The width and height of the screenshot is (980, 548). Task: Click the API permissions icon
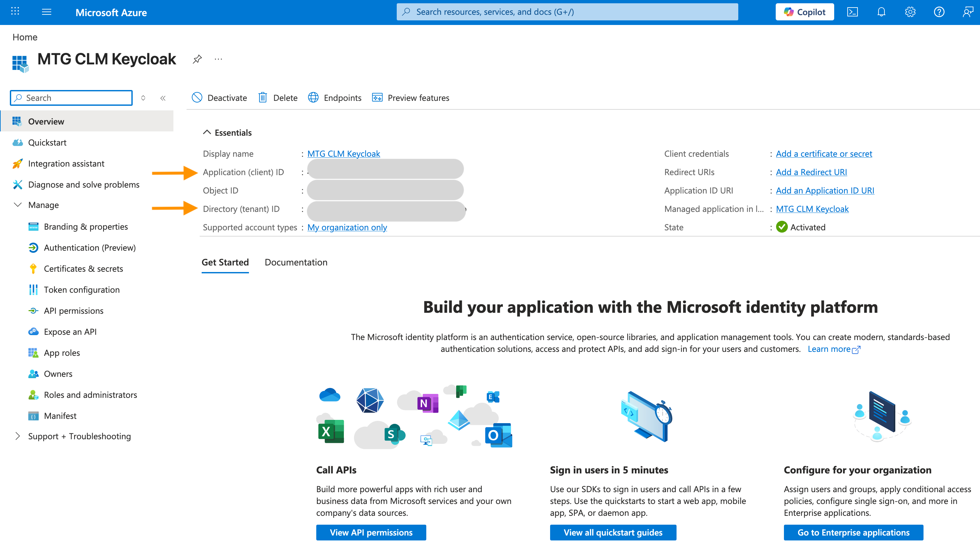coord(33,311)
